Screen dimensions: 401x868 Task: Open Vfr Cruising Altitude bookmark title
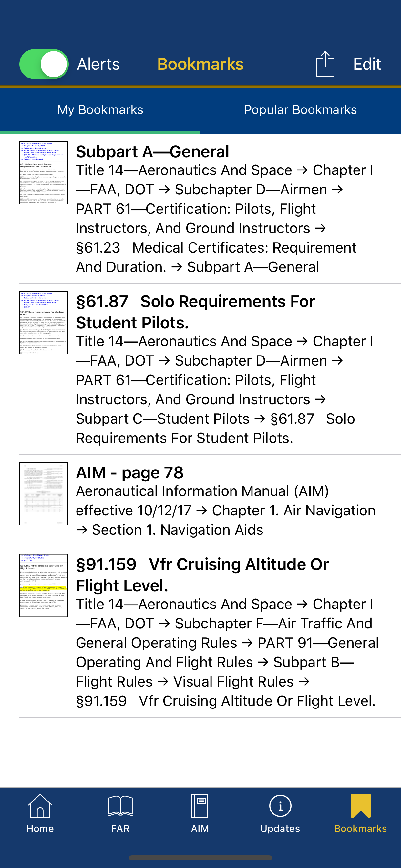coord(202,574)
